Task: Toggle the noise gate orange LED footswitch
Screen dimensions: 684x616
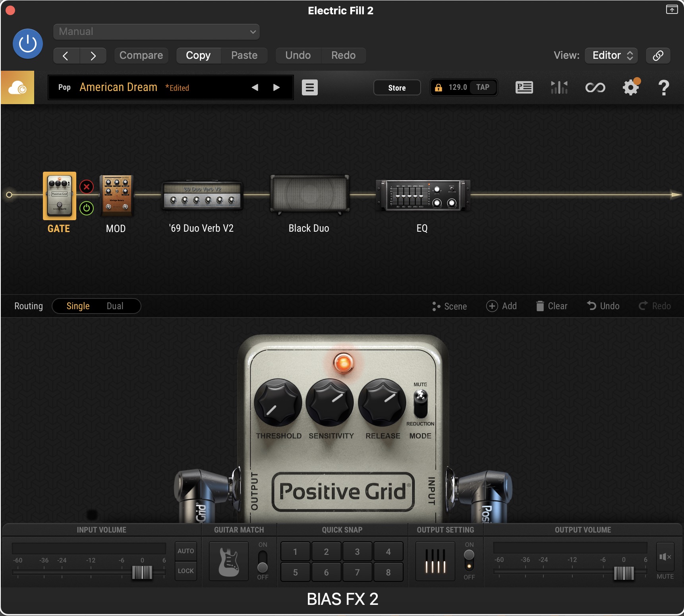Action: click(x=344, y=363)
